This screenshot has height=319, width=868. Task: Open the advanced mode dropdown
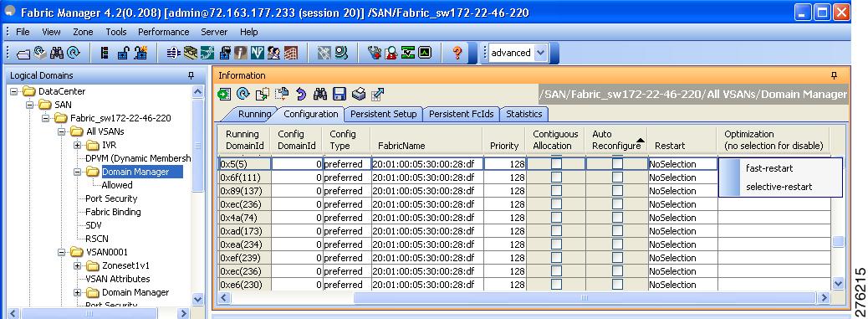tap(541, 54)
